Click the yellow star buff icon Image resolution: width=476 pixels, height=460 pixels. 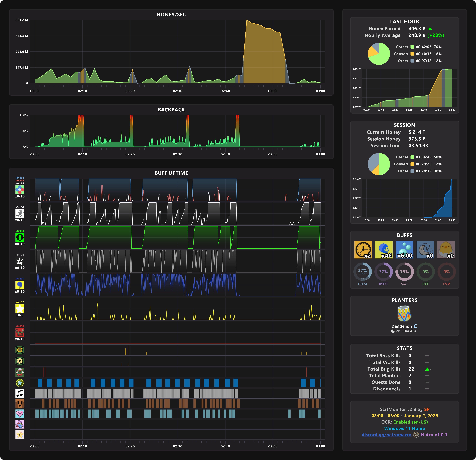[x=20, y=309]
